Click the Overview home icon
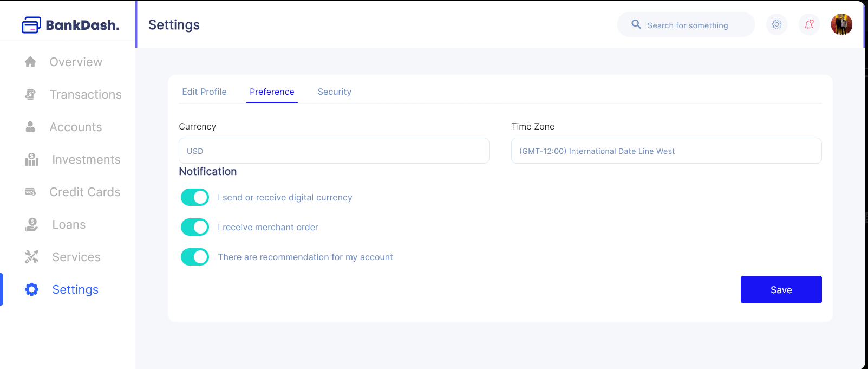Viewport: 868px width, 369px height. coord(30,62)
